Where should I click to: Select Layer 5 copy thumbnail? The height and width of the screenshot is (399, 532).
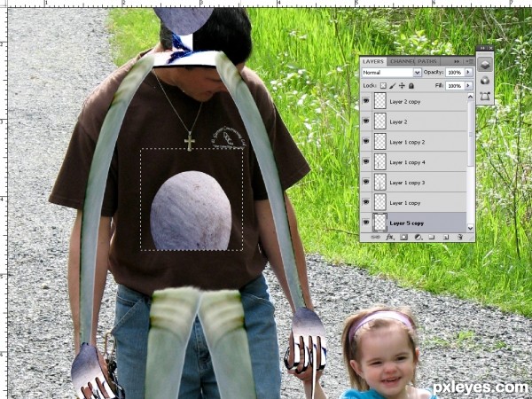380,223
